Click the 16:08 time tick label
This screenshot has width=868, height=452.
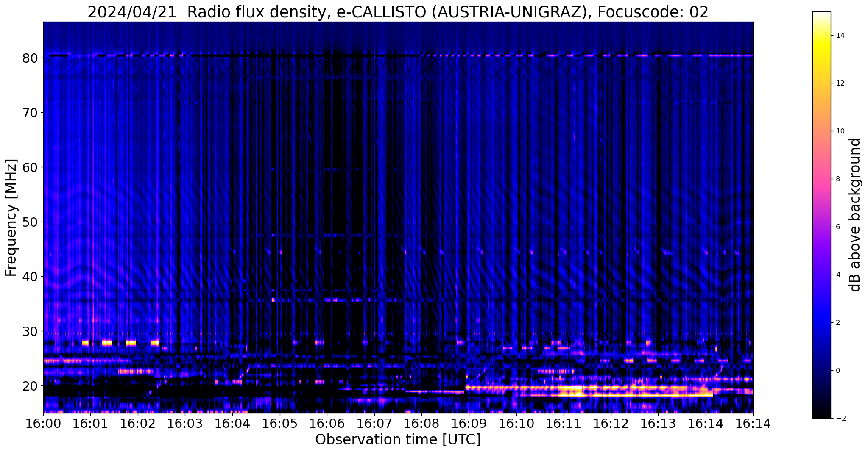(x=422, y=423)
